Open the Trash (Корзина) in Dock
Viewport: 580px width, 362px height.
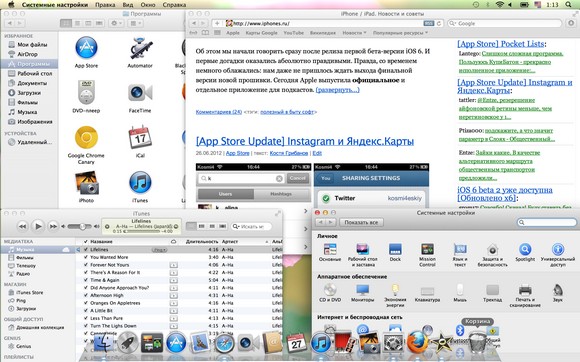click(x=478, y=342)
